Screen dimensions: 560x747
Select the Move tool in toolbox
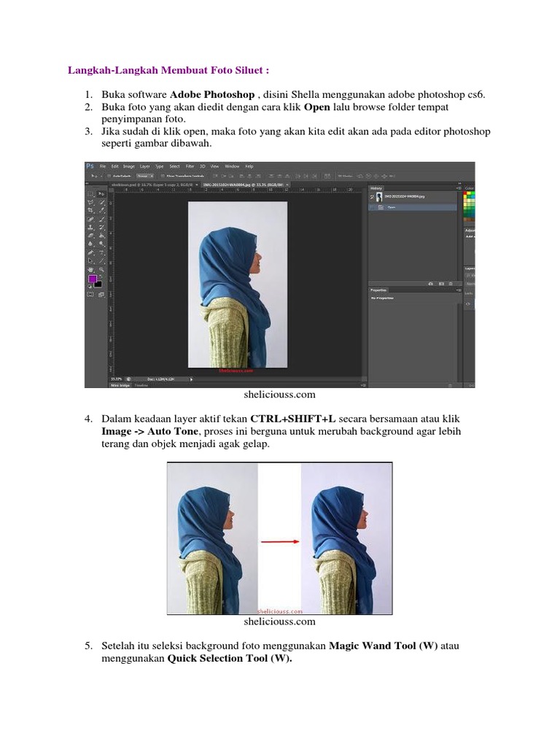pos(101,194)
